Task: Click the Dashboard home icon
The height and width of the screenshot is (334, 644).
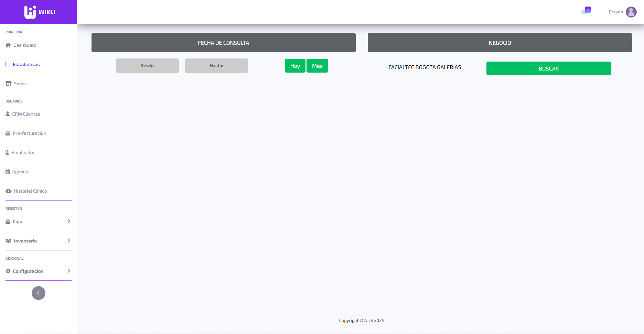Action: 8,45
